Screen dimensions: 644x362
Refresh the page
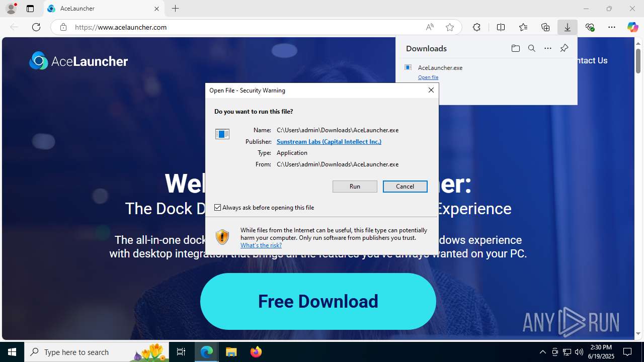coord(36,27)
